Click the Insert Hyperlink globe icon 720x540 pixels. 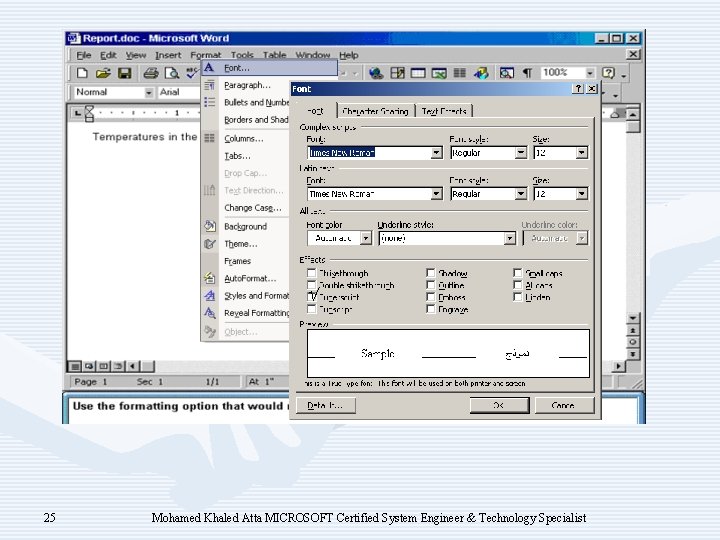click(376, 73)
